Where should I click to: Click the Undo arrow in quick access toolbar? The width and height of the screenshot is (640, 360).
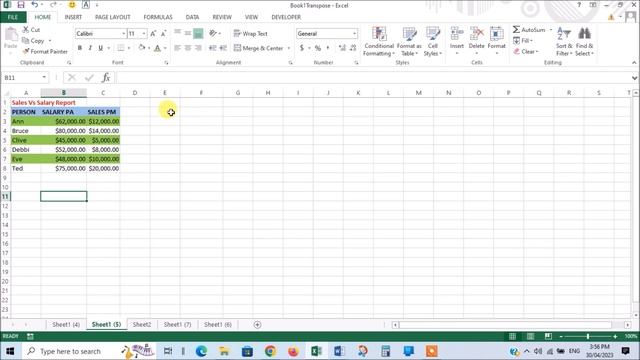pyautogui.click(x=35, y=5)
